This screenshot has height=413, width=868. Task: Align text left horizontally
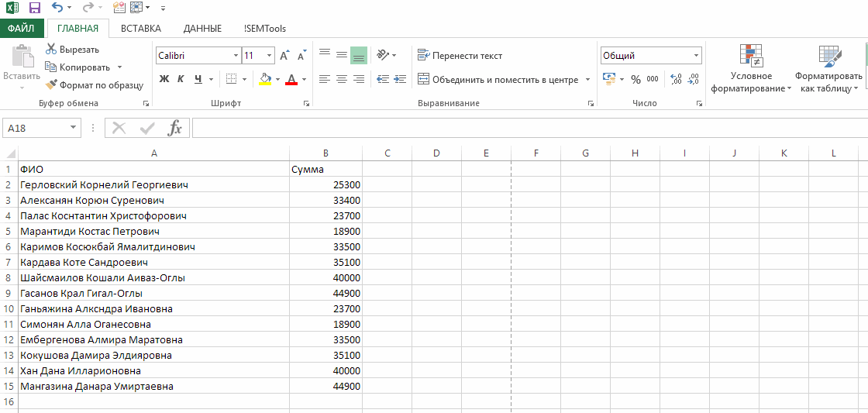[x=325, y=79]
